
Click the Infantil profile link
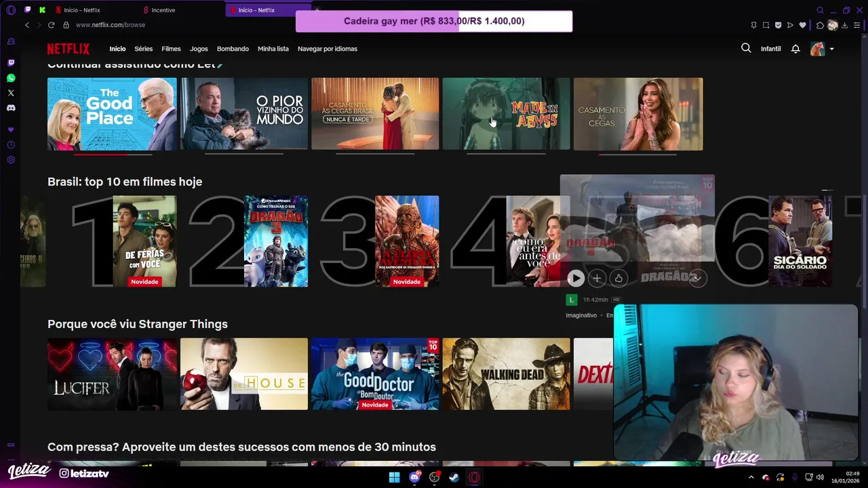pyautogui.click(x=771, y=49)
